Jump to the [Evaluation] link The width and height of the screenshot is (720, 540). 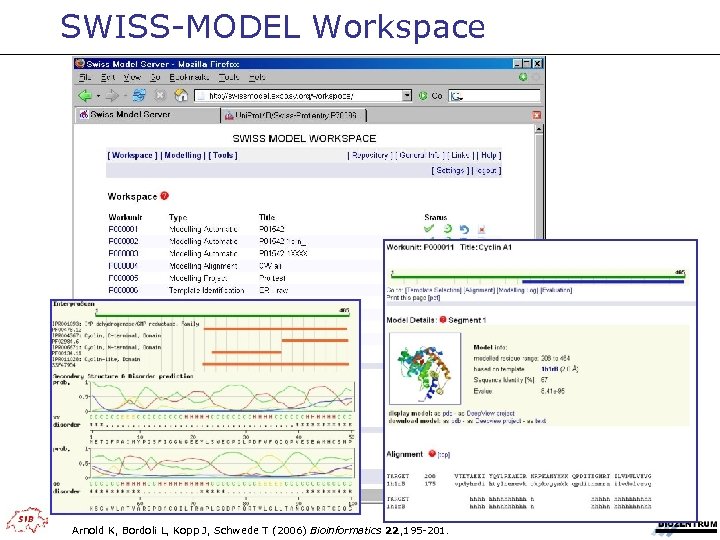(x=556, y=290)
